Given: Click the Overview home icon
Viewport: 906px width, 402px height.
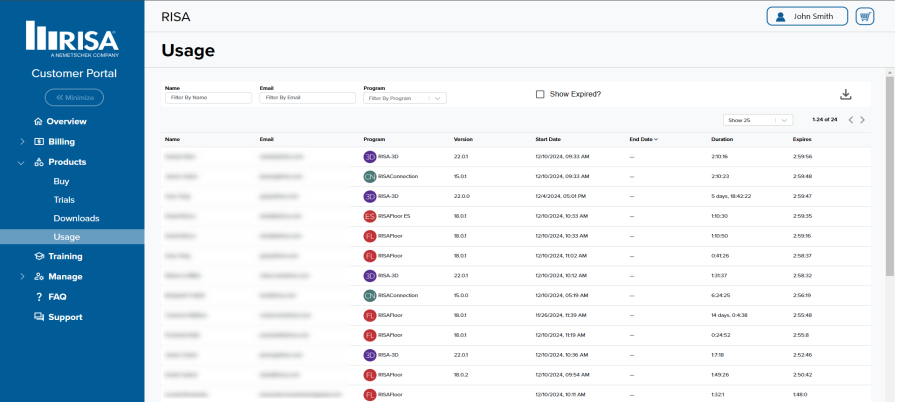Looking at the screenshot, I should 39,121.
